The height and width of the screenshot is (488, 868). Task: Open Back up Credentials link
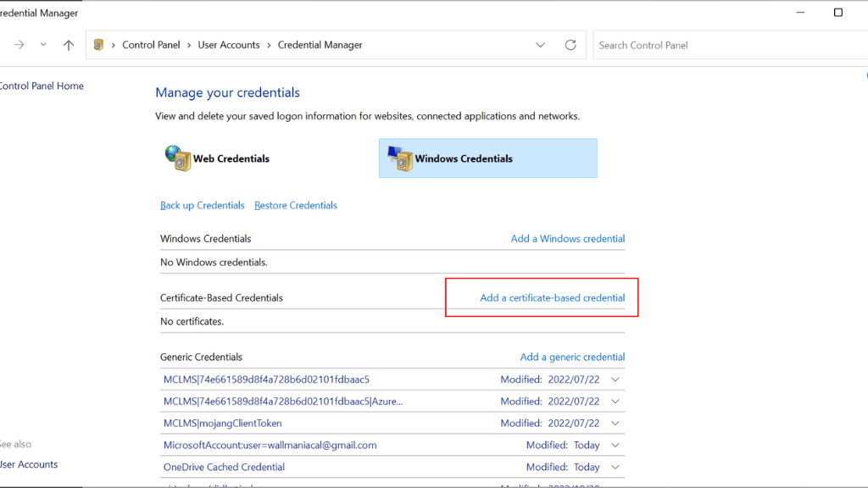pyautogui.click(x=202, y=206)
